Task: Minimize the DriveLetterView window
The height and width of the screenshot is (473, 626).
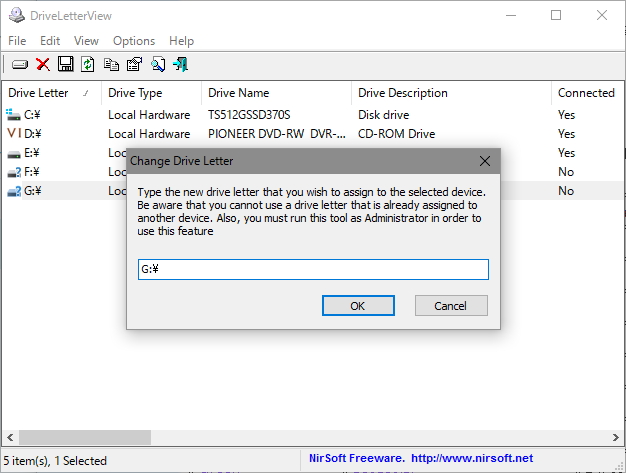Action: click(x=511, y=16)
